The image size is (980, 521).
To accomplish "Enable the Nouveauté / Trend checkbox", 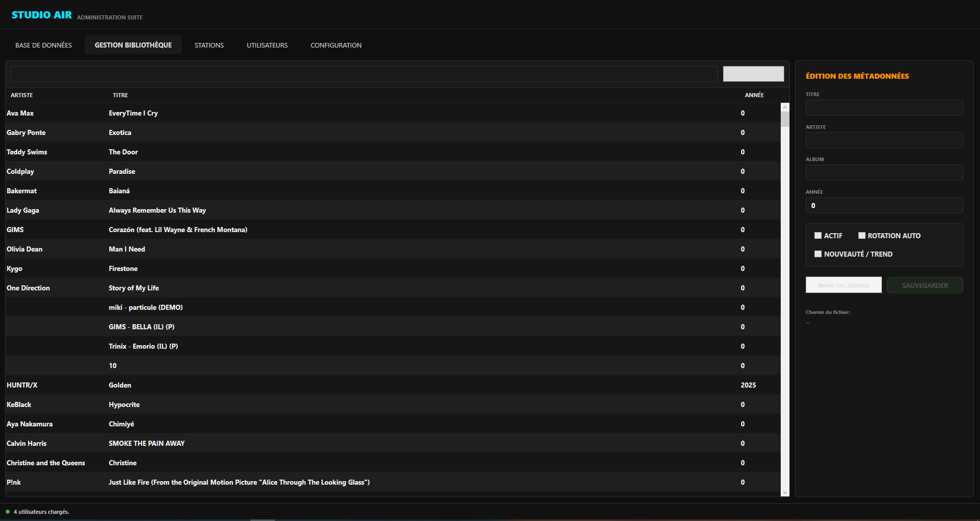I will click(818, 254).
